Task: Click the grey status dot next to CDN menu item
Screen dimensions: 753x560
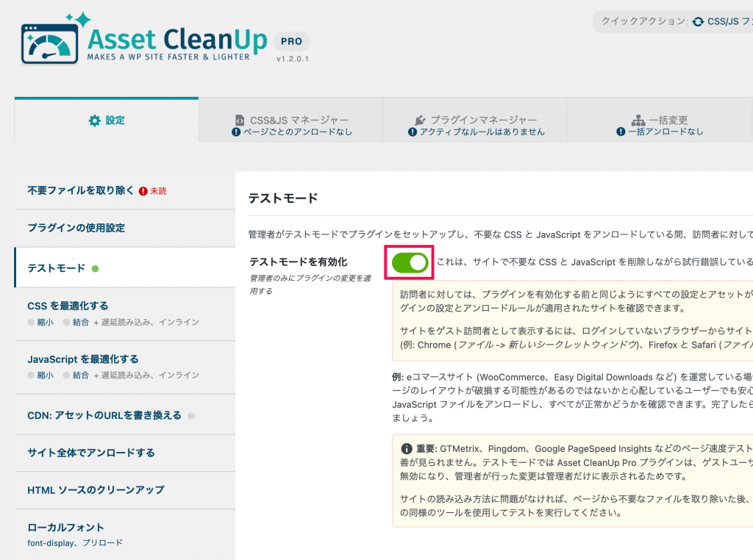Action: click(x=191, y=415)
